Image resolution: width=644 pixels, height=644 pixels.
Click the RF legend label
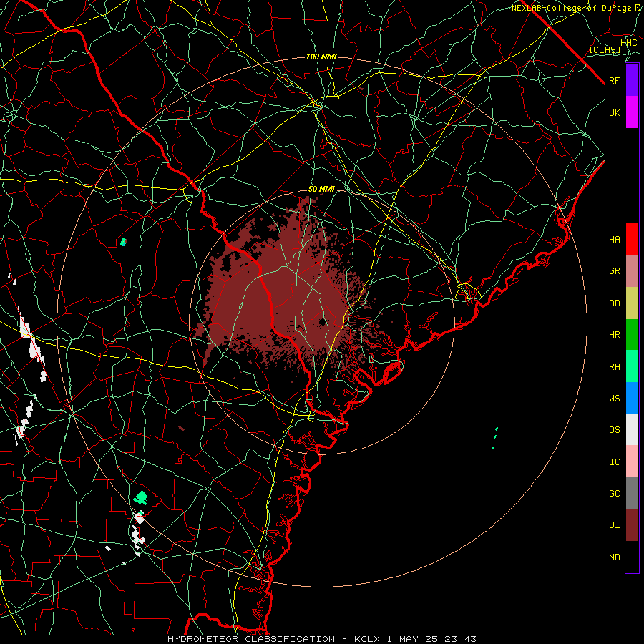(x=615, y=80)
